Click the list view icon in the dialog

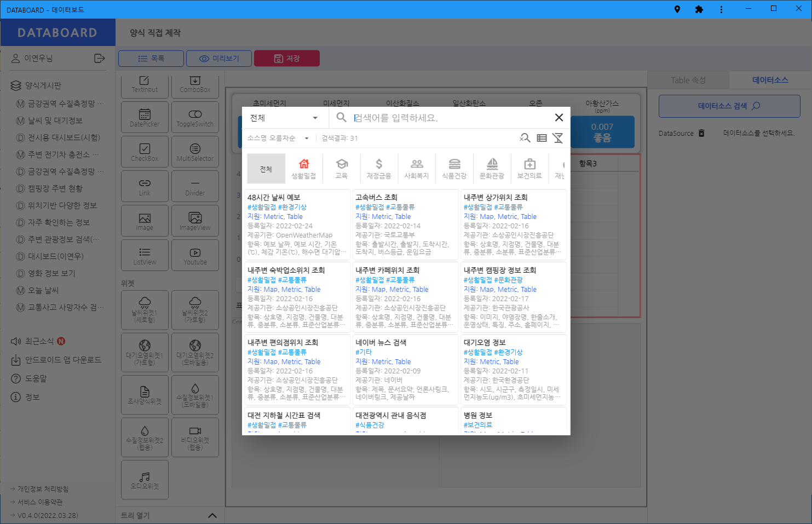pos(542,139)
